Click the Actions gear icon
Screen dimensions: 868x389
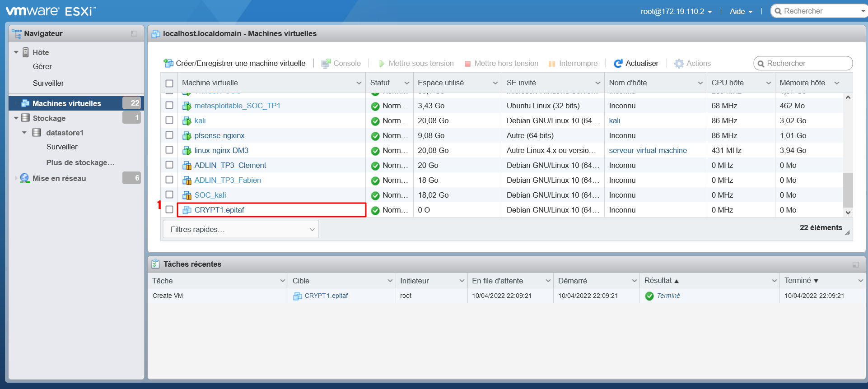679,64
